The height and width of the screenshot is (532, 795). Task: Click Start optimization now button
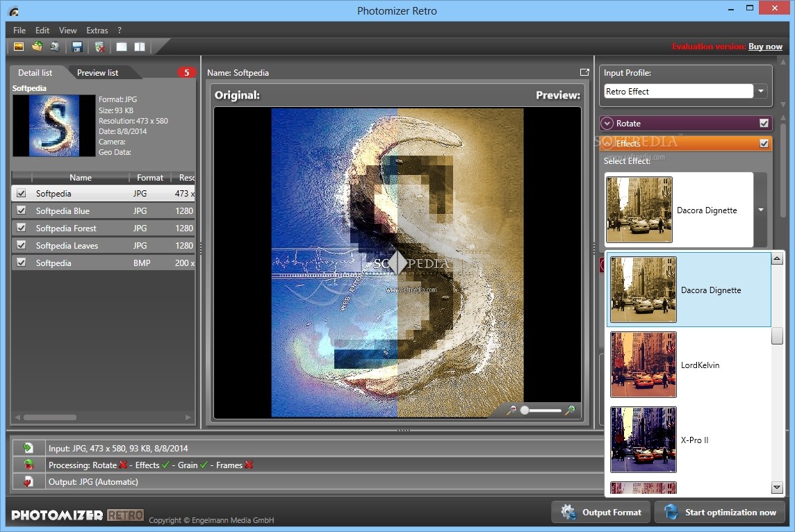pos(719,513)
